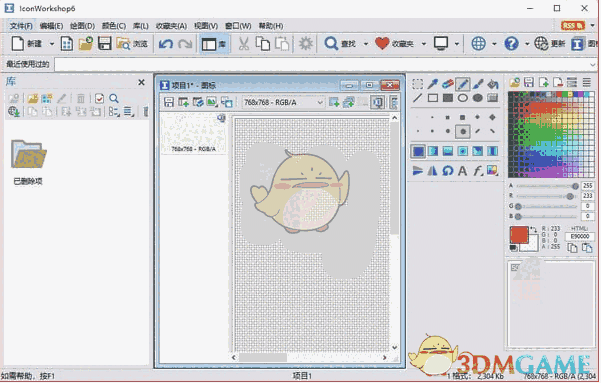Click the swap foreground and background colors arrow
The height and width of the screenshot is (383, 601).
pyautogui.click(x=533, y=230)
